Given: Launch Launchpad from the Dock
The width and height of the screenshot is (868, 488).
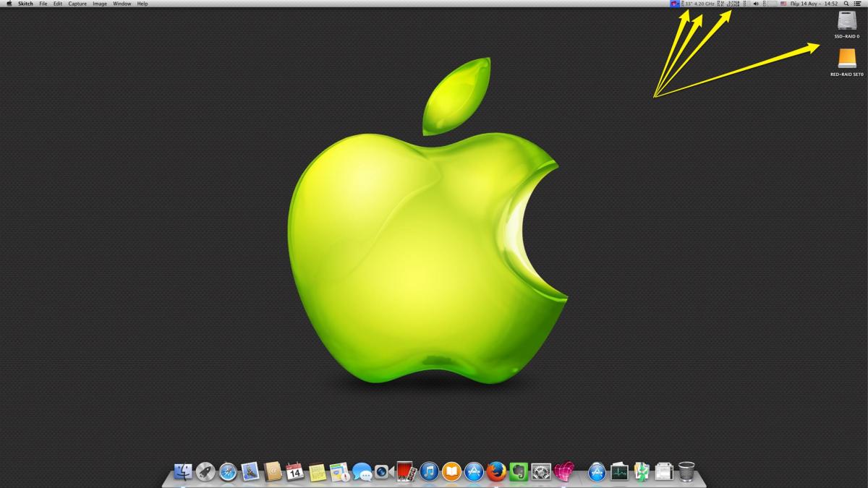Looking at the screenshot, I should 205,472.
